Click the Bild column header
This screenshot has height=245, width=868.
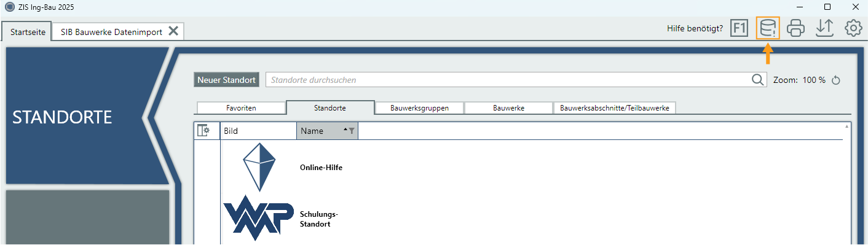coord(258,131)
